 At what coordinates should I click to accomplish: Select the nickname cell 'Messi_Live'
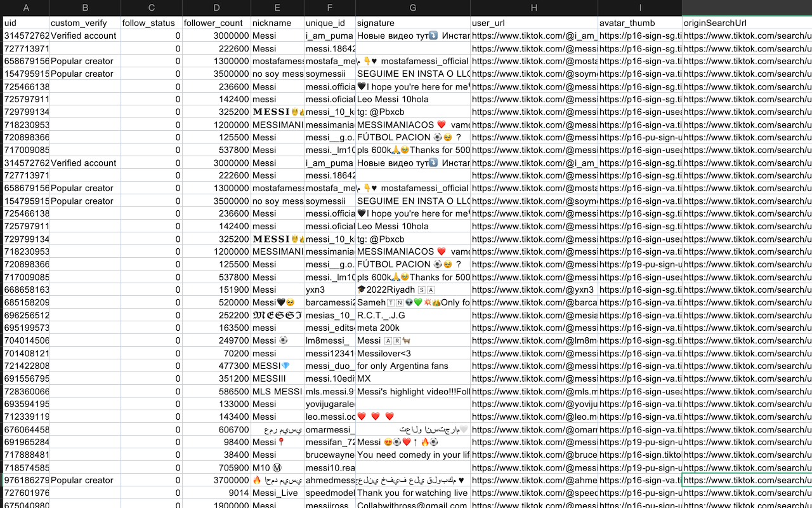[277, 493]
